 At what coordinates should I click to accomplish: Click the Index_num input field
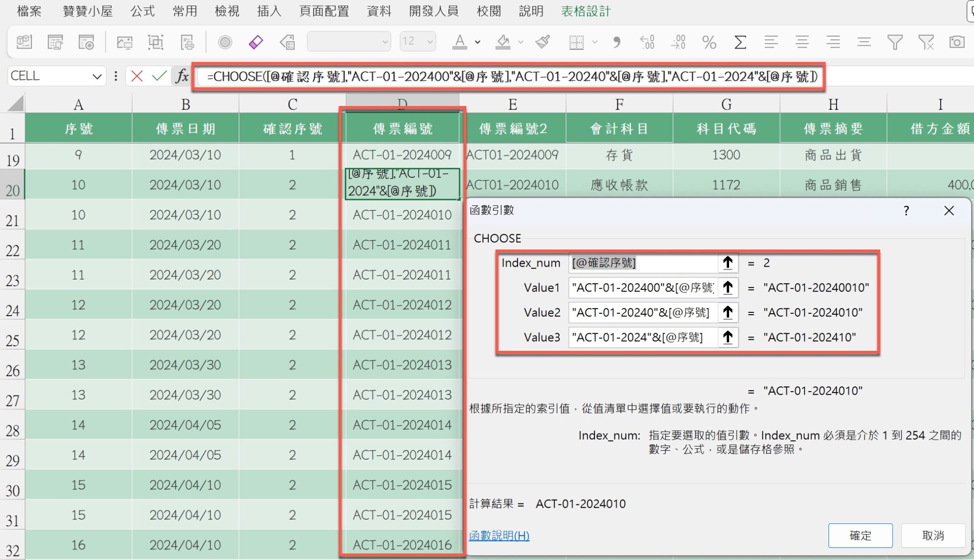643,263
